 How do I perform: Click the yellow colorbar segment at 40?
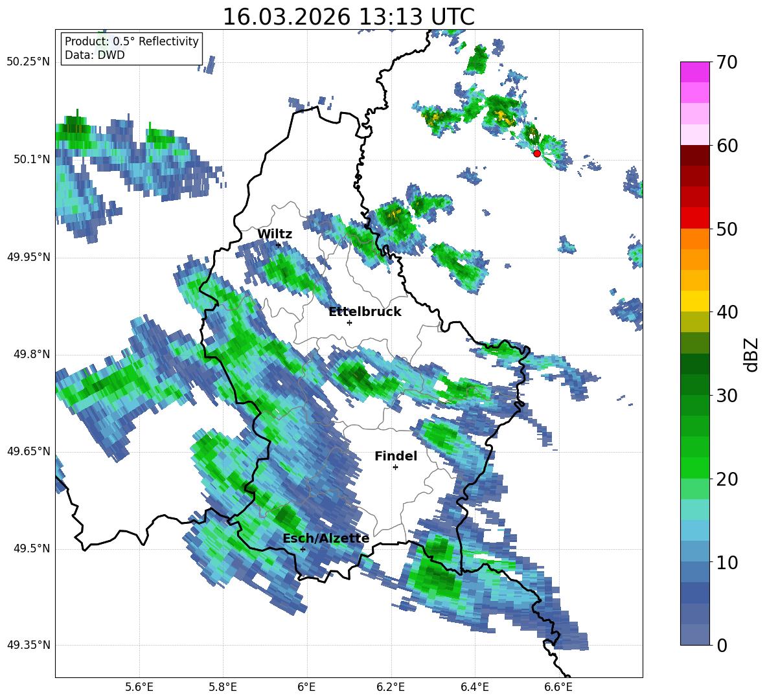click(694, 301)
